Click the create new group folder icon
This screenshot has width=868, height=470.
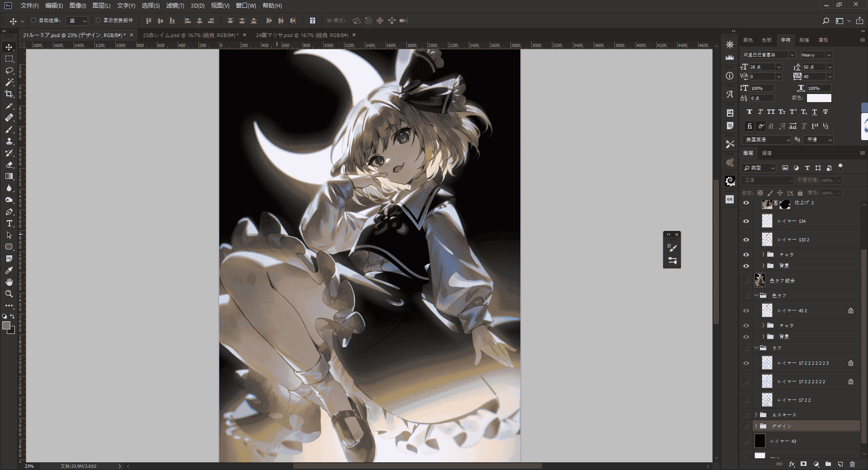828,464
